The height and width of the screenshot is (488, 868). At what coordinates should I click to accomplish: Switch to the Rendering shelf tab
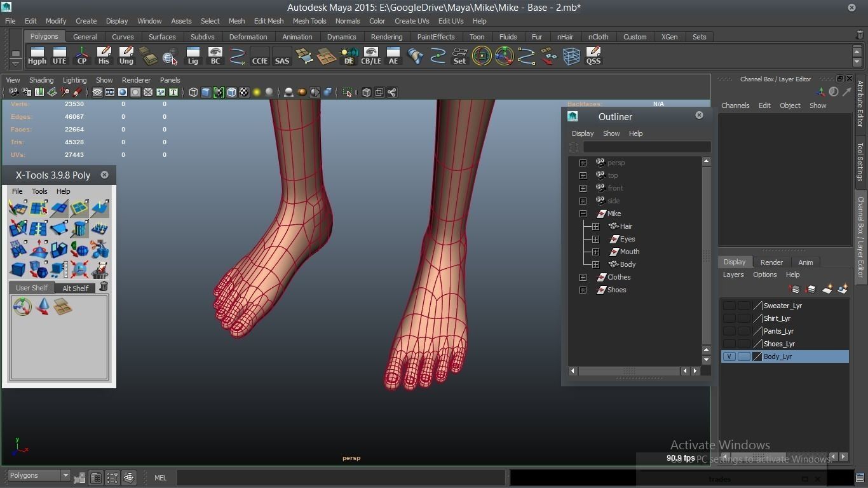pos(386,37)
